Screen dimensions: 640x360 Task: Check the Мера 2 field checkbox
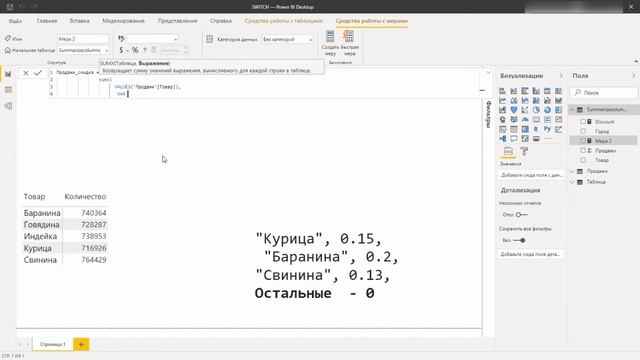coord(583,141)
